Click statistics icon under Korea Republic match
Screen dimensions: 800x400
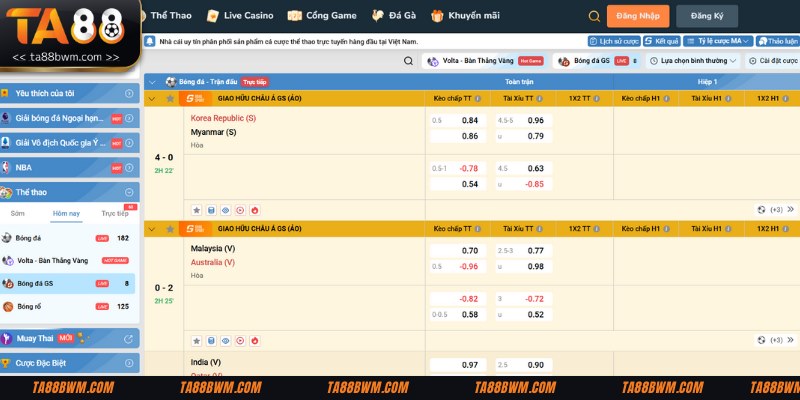(x=211, y=210)
